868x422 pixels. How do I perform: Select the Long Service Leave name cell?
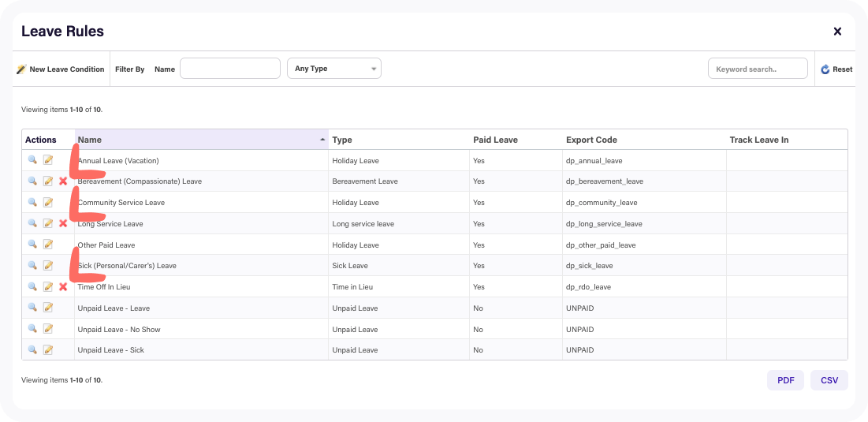click(202, 224)
